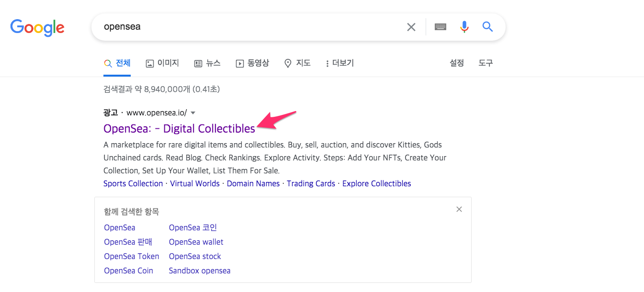
Task: Open the Sports Collection sitelink
Action: tap(133, 183)
